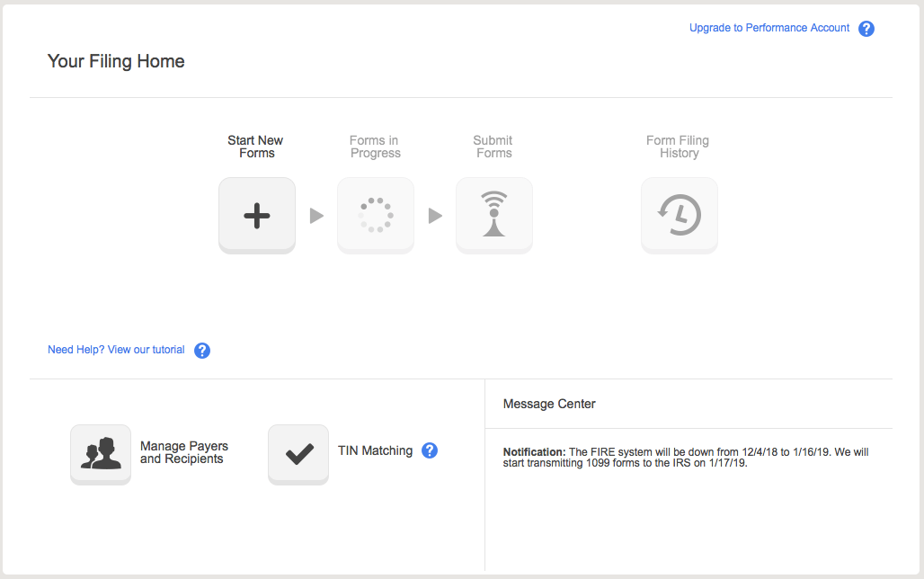This screenshot has width=924, height=579.
Task: Open the Need Help? View our tutorial link
Action: [116, 350]
